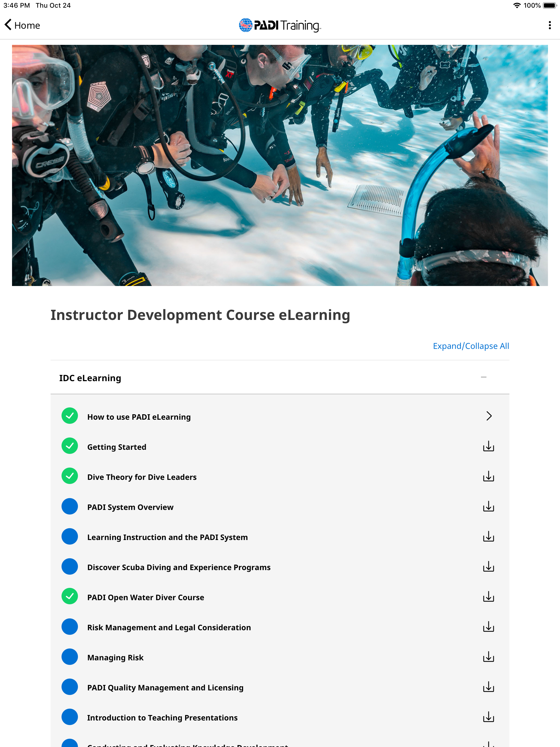Click blue circle for Introduction to Teaching Presentations
560x747 pixels.
click(69, 717)
